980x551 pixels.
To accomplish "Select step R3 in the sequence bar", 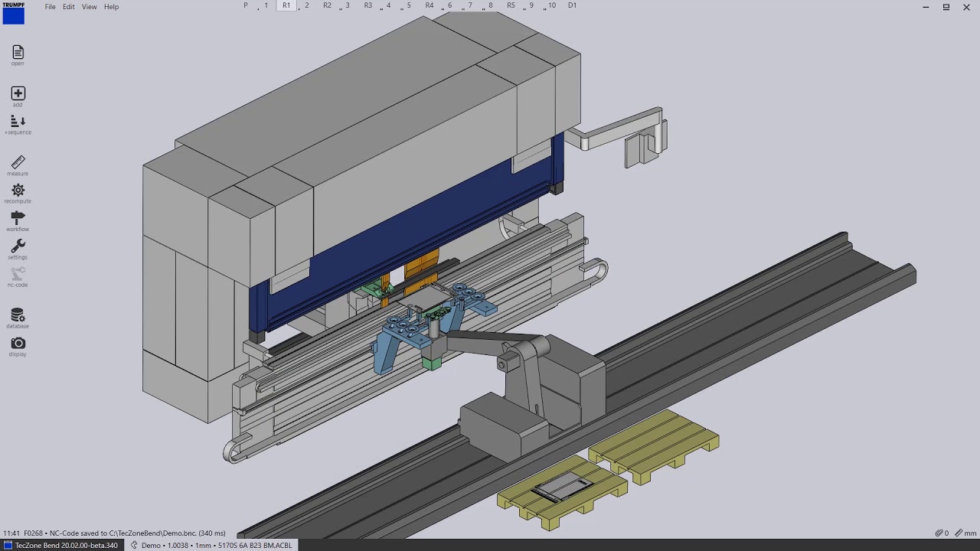I will coord(368,5).
